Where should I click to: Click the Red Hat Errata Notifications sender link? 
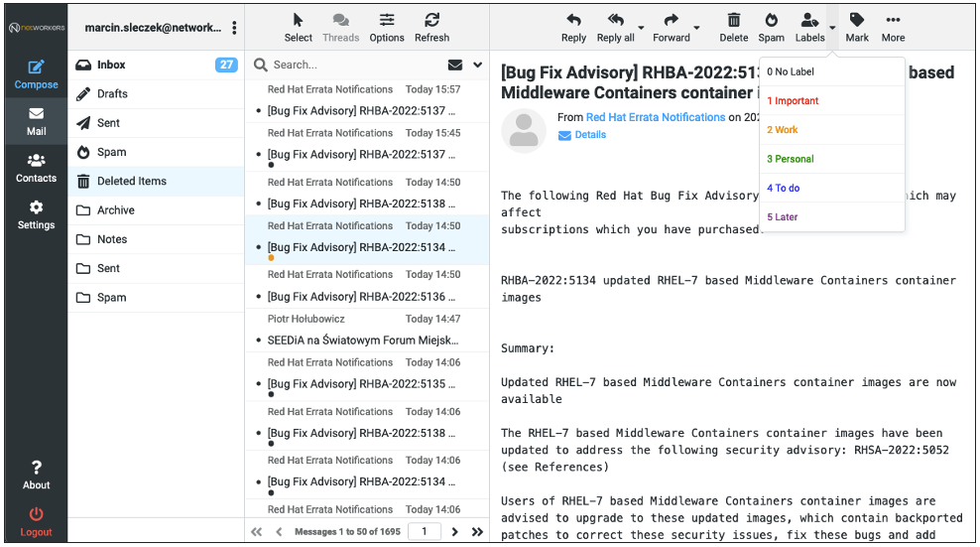655,117
